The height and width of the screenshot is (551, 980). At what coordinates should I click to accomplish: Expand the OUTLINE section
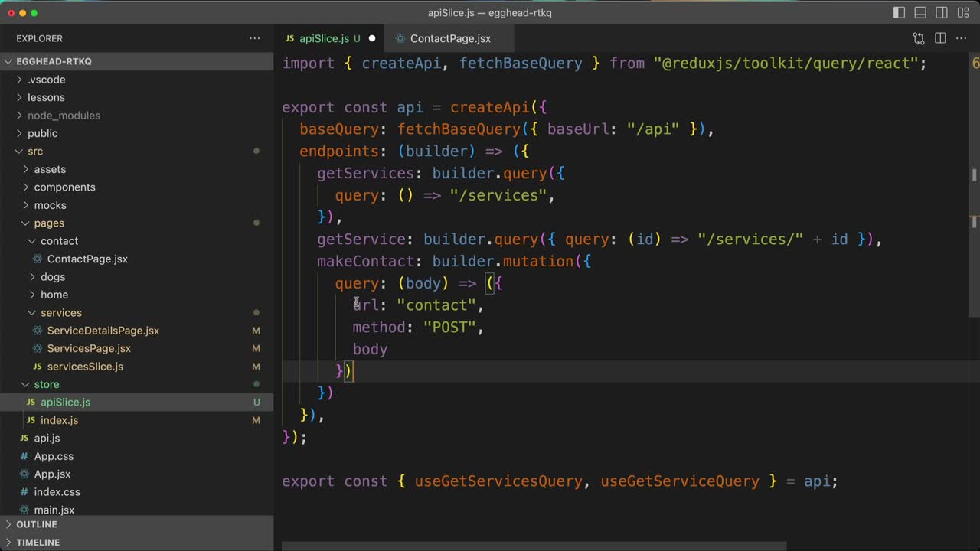(x=36, y=524)
